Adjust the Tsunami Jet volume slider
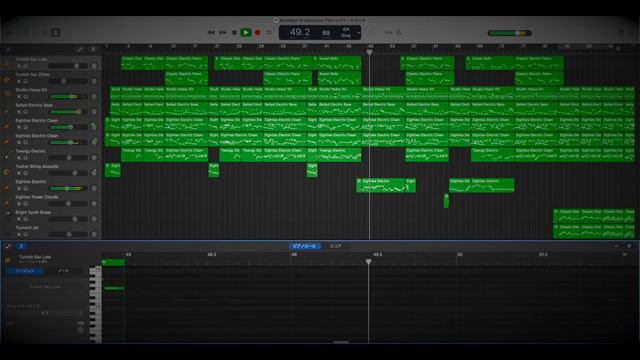640x360 pixels. point(68,234)
